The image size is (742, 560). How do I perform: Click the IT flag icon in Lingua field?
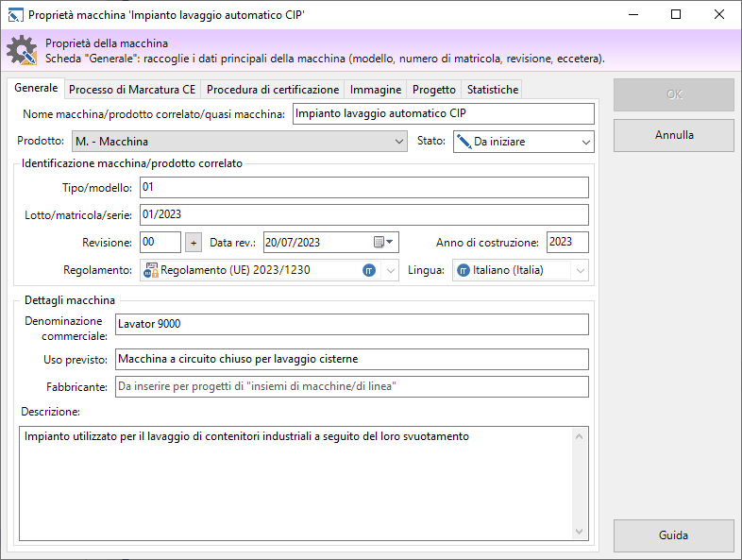click(464, 271)
